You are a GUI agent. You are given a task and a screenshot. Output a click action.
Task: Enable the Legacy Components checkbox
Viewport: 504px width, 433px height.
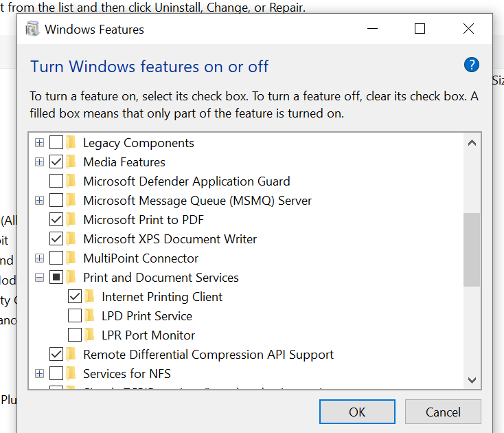[56, 142]
